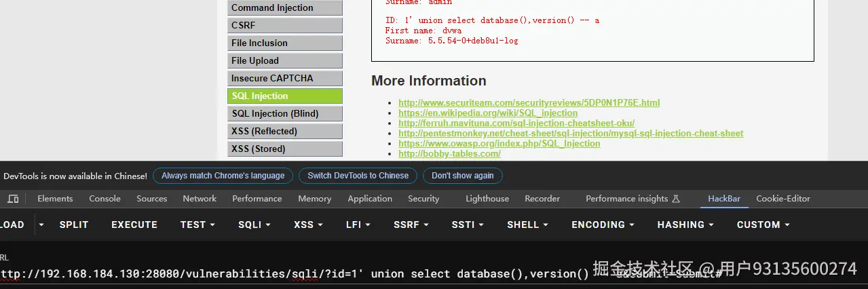Image resolution: width=868 pixels, height=289 pixels.
Task: Open the Sources tab
Action: [152, 199]
